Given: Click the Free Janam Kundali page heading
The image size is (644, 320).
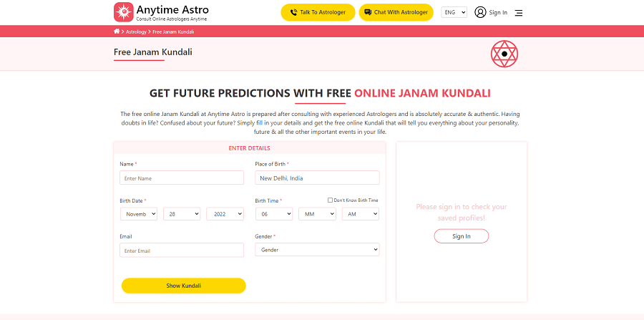Looking at the screenshot, I should (x=153, y=52).
